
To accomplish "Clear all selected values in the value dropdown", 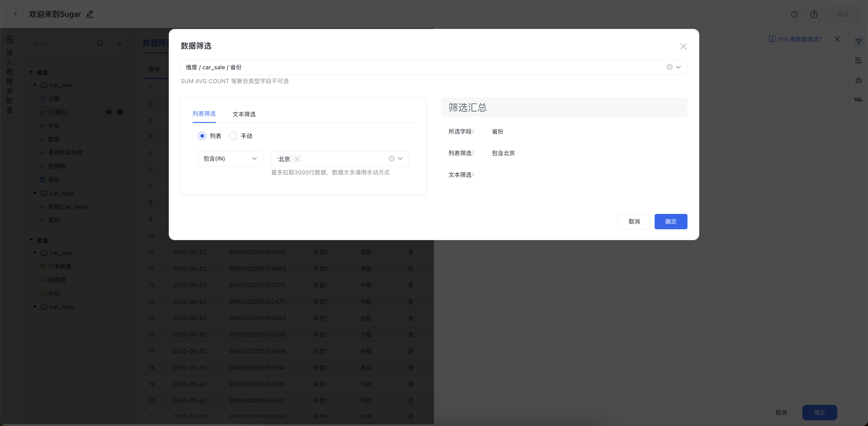I will 391,158.
